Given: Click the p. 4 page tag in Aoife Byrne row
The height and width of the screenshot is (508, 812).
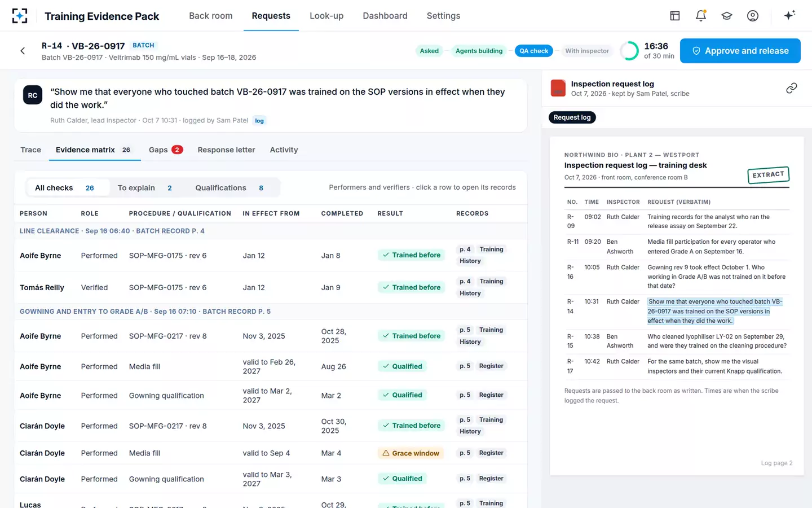Looking at the screenshot, I should point(465,249).
